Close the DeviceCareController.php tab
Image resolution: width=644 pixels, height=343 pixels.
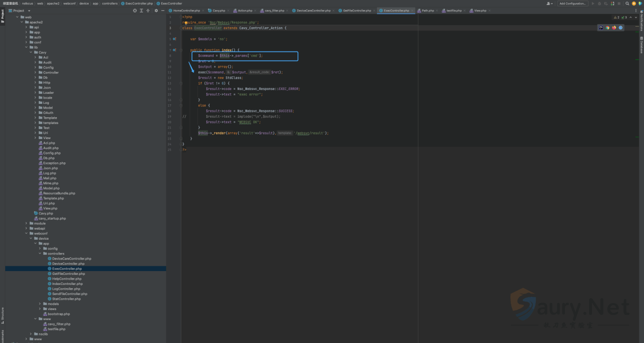point(333,10)
